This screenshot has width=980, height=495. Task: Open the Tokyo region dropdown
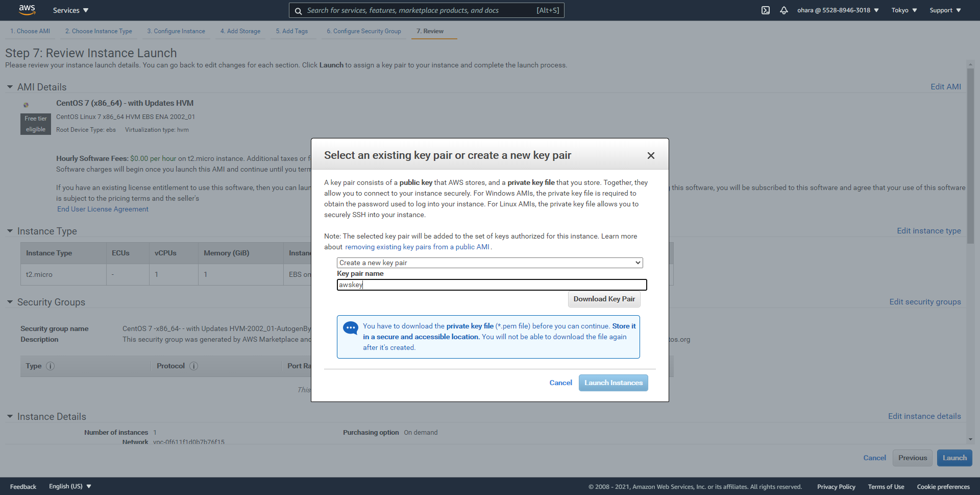point(904,10)
